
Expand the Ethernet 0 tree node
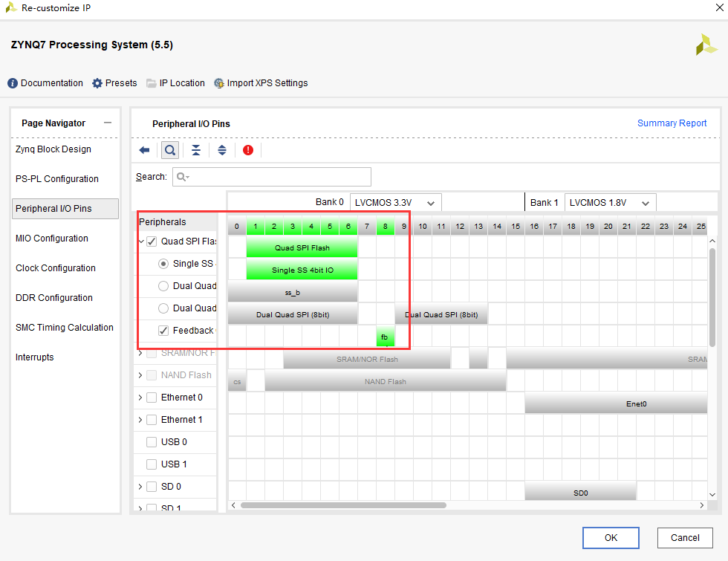140,398
